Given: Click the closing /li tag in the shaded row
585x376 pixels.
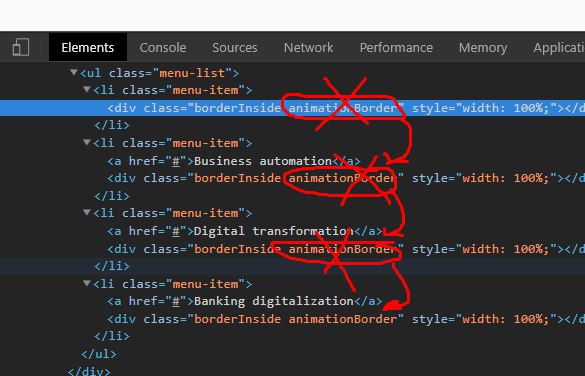Looking at the screenshot, I should click(112, 266).
